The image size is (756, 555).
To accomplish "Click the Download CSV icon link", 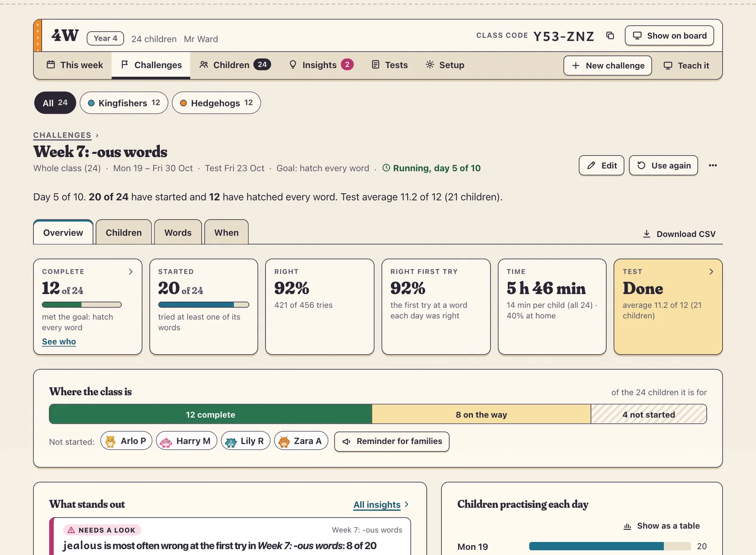I will click(x=679, y=234).
